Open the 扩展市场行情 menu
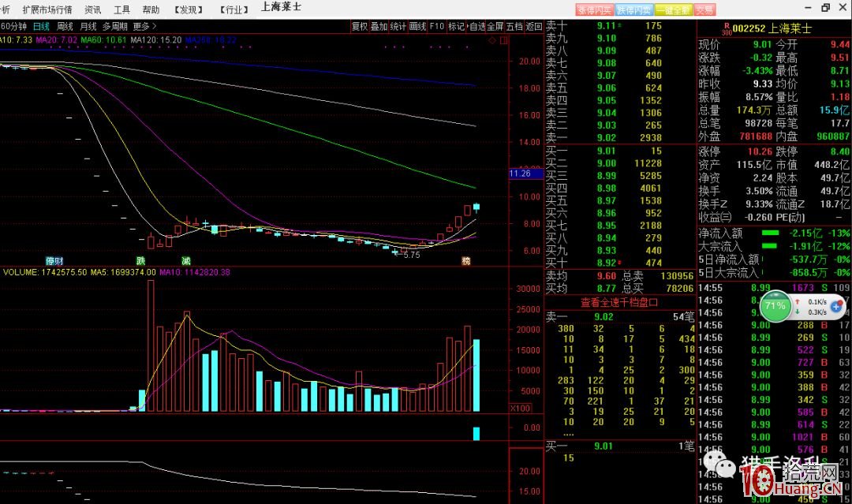 [x=47, y=9]
